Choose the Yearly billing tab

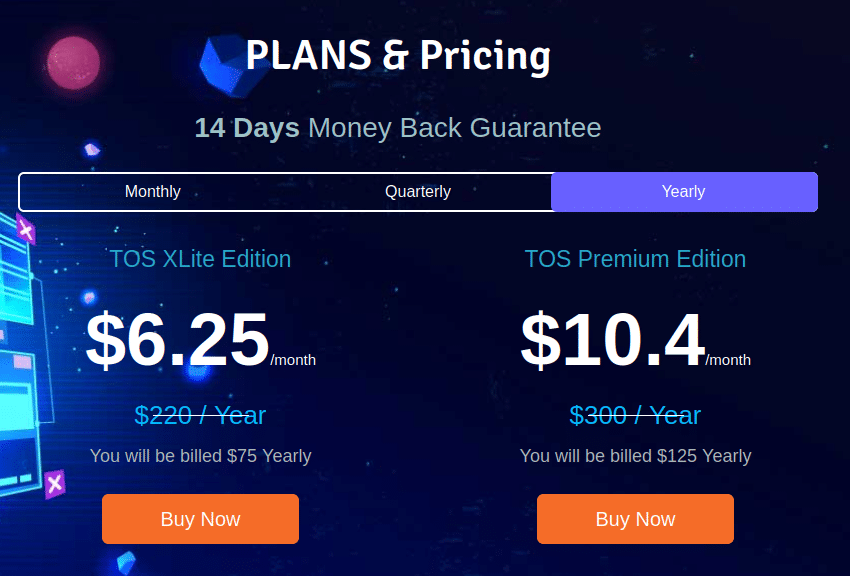(684, 191)
